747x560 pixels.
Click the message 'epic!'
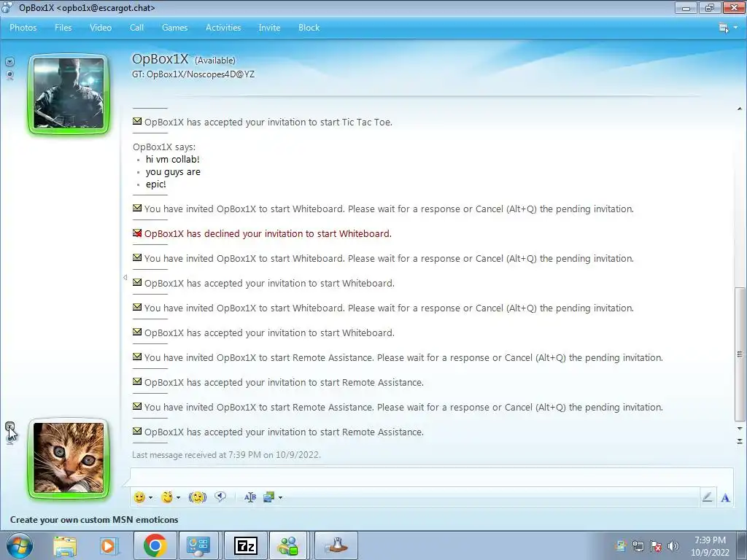[156, 184]
